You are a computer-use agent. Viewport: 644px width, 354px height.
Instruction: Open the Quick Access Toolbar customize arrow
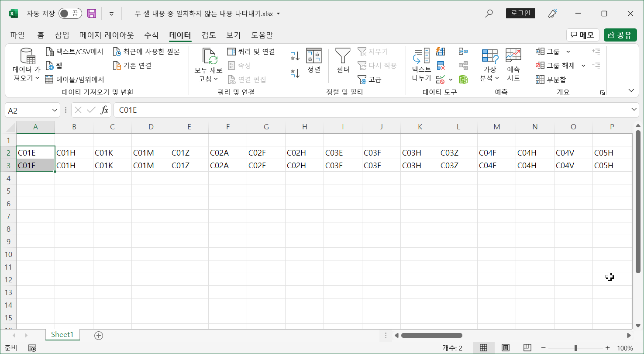111,14
